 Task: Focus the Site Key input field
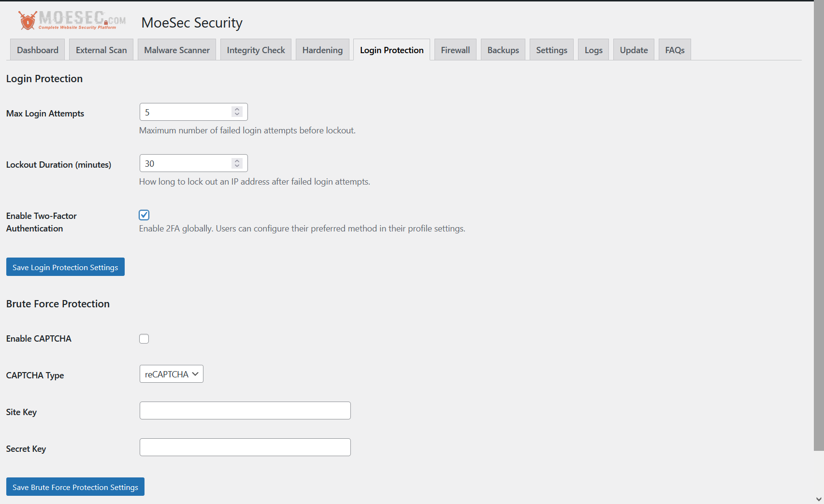click(245, 411)
